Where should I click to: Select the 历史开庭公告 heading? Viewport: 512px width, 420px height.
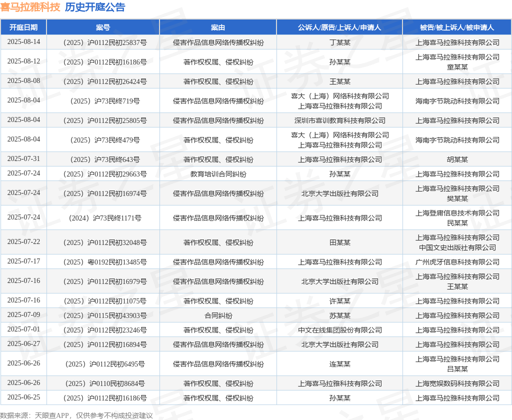[x=95, y=7]
